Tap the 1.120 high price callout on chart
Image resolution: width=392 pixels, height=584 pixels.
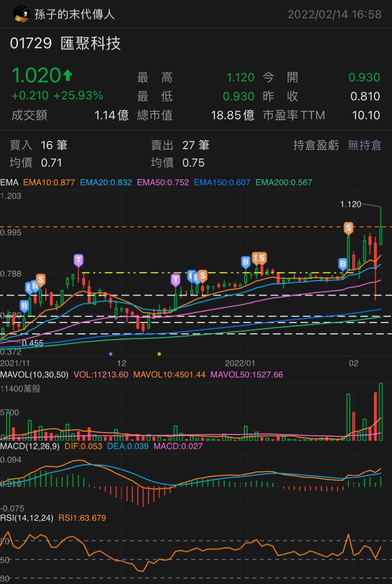pyautogui.click(x=350, y=204)
